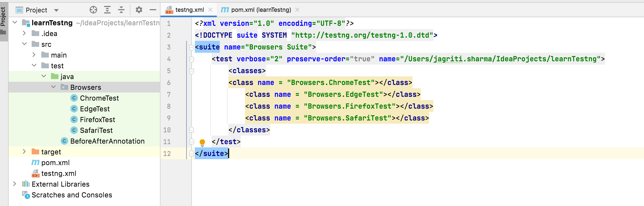Select Scratches and Consoles row
Viewport: 644px width, 206px height.
85,195
